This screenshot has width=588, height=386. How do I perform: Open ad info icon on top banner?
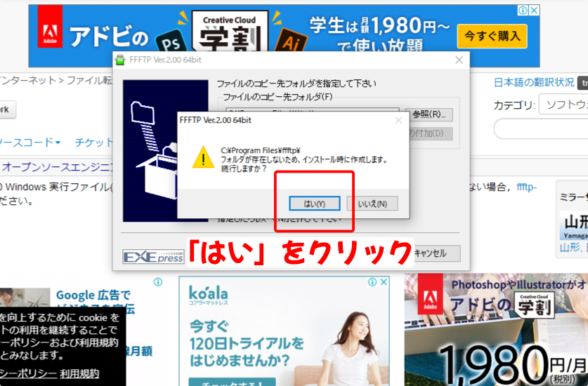[523, 10]
